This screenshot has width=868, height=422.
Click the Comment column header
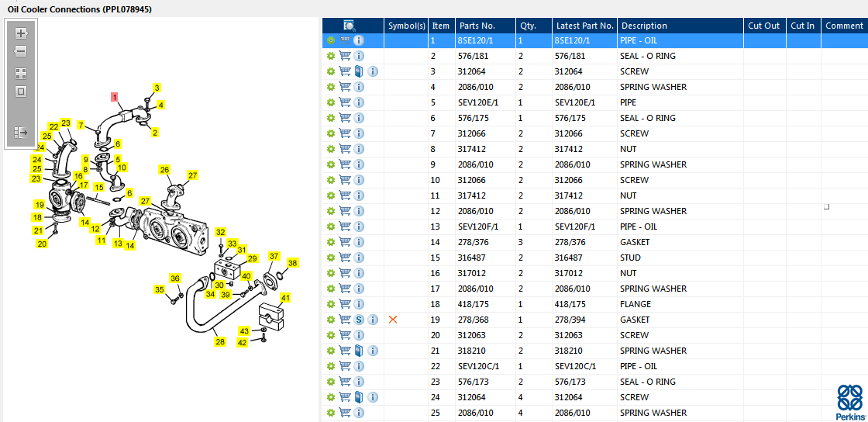click(845, 26)
